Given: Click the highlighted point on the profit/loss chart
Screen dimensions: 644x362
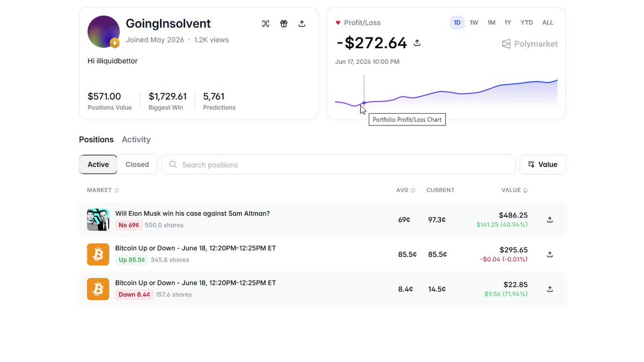Looking at the screenshot, I should 364,103.
